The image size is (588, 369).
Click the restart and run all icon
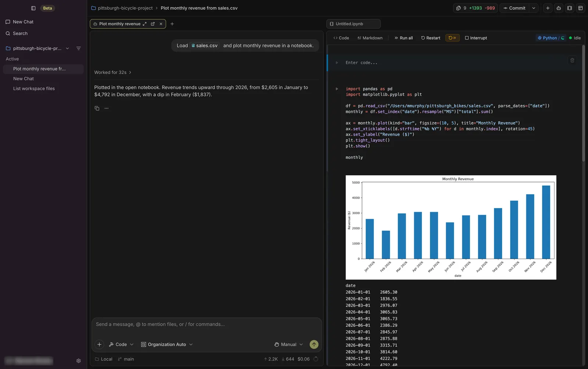tap(452, 38)
